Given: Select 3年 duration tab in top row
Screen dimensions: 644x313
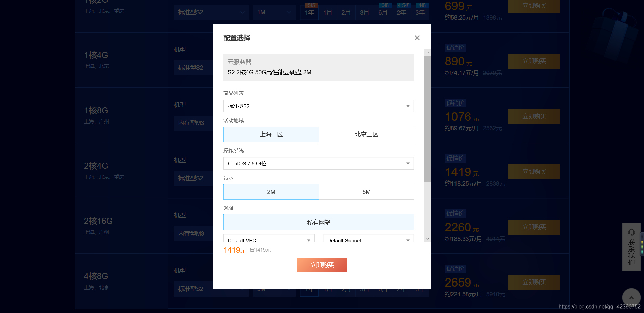Looking at the screenshot, I should [420, 12].
